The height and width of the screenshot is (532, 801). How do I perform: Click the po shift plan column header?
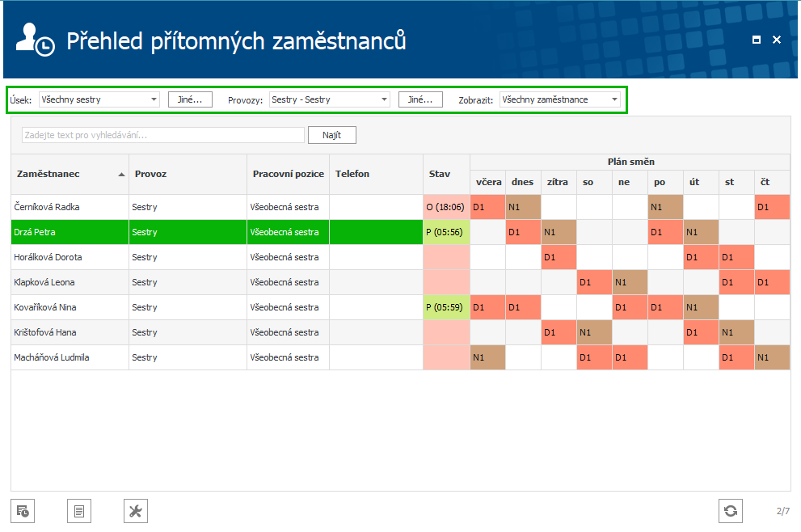pyautogui.click(x=666, y=183)
